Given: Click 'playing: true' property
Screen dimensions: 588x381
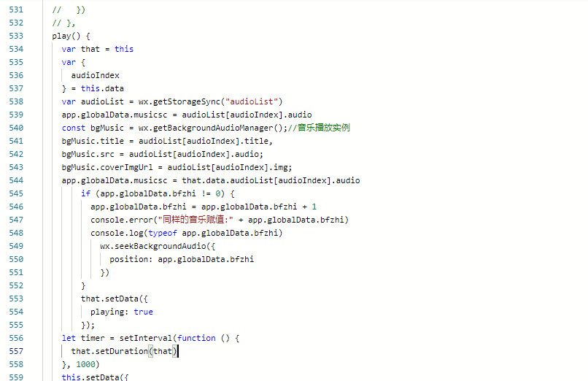Looking at the screenshot, I should click(x=122, y=312).
